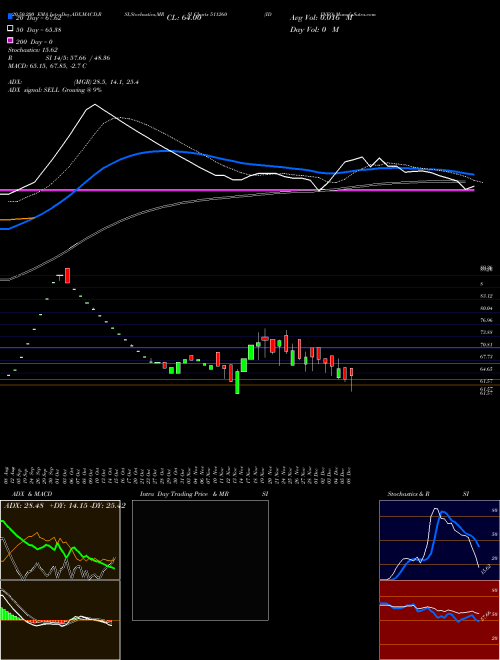500x660 pixels.
Task: Click the '200 Day = 0' moving average label
Action: click(x=34, y=42)
